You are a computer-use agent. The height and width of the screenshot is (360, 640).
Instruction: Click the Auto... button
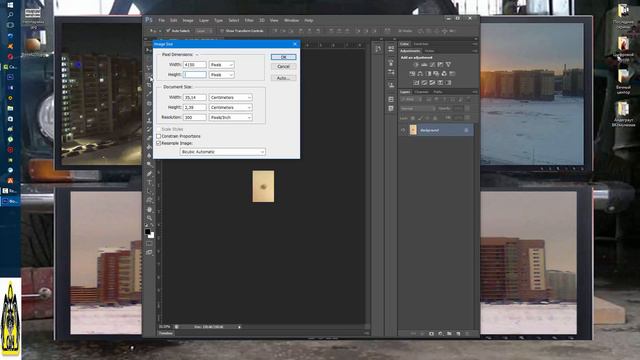click(x=283, y=78)
